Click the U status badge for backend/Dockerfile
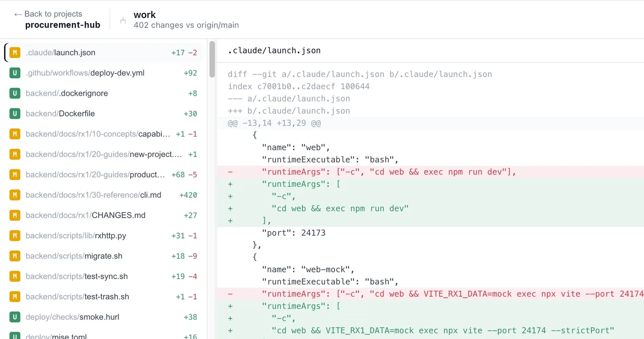Screen dimensions: 644x339 15,114
